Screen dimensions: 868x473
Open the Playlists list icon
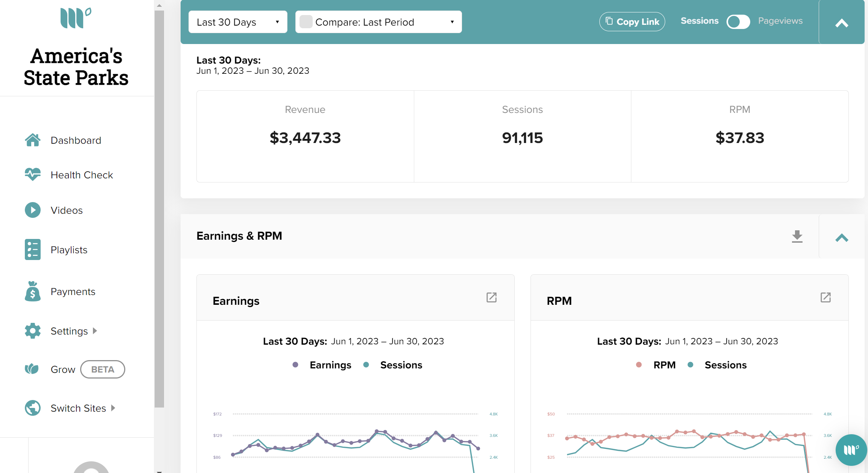[33, 249]
